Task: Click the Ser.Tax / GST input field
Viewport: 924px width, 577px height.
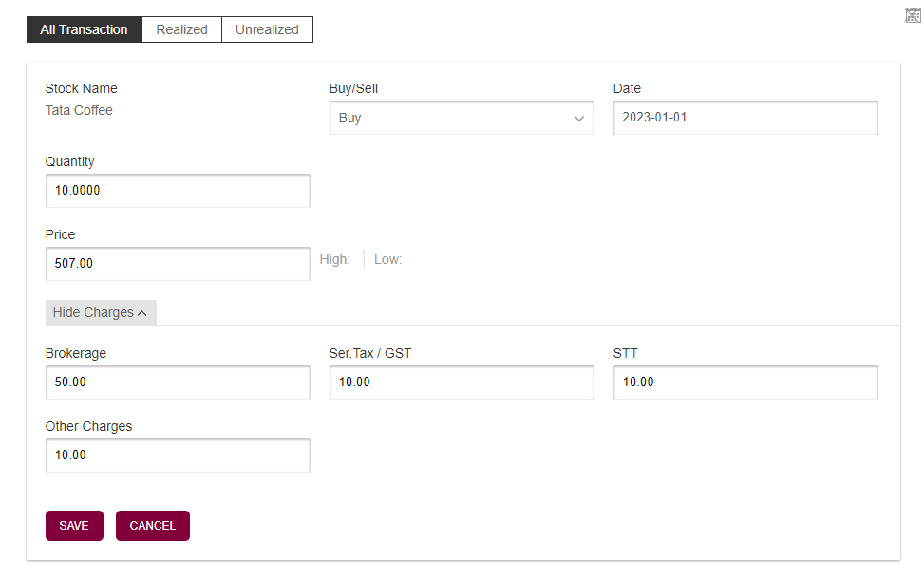Action: 462,382
